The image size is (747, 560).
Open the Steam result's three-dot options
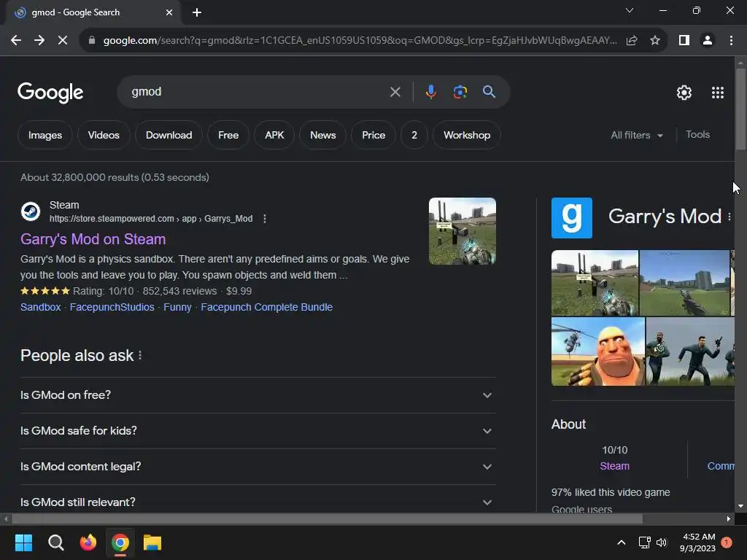(x=265, y=219)
